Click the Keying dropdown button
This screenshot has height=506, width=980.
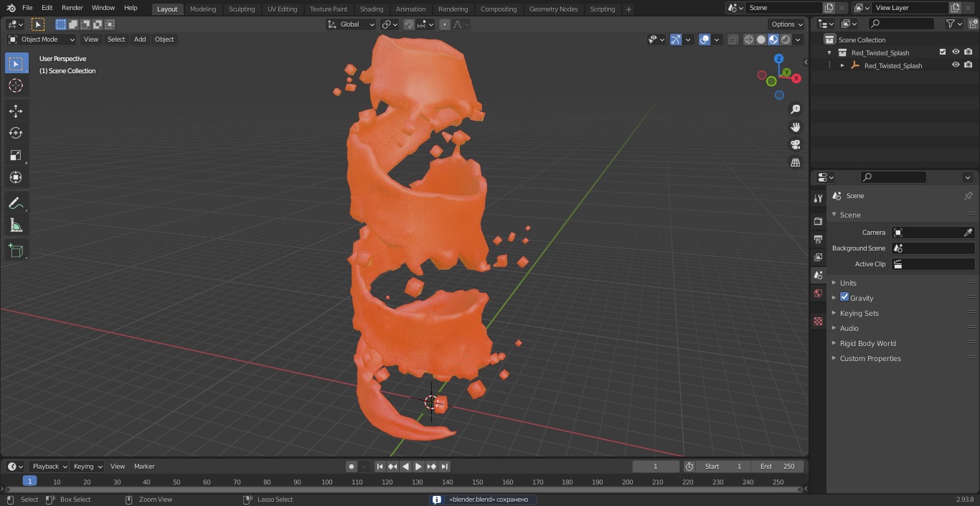click(x=88, y=467)
